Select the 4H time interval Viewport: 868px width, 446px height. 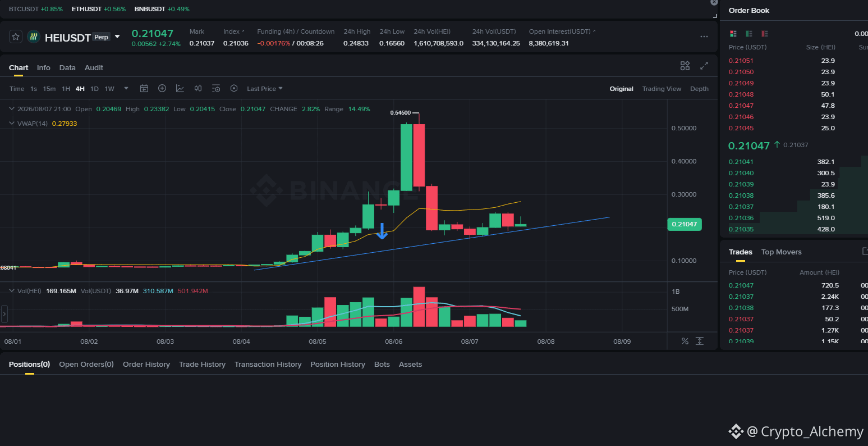(x=80, y=89)
